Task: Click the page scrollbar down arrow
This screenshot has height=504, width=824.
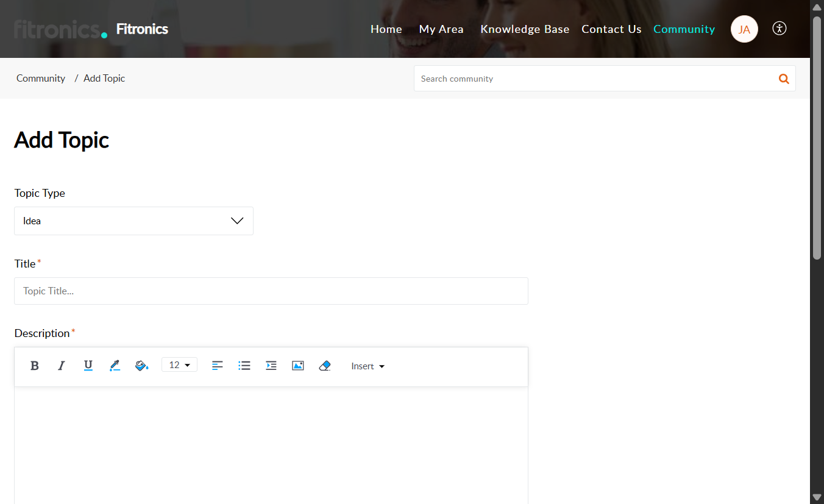Action: (x=817, y=497)
